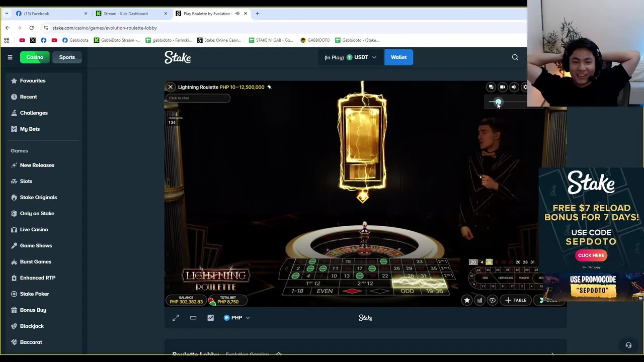Go back in browser history
The width and height of the screenshot is (644, 362).
pos(7,28)
